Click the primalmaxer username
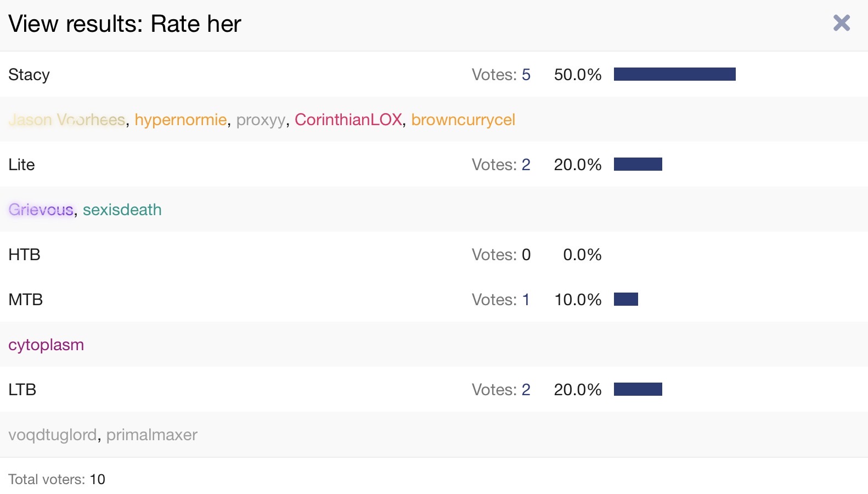Image resolution: width=868 pixels, height=494 pixels. (x=151, y=435)
